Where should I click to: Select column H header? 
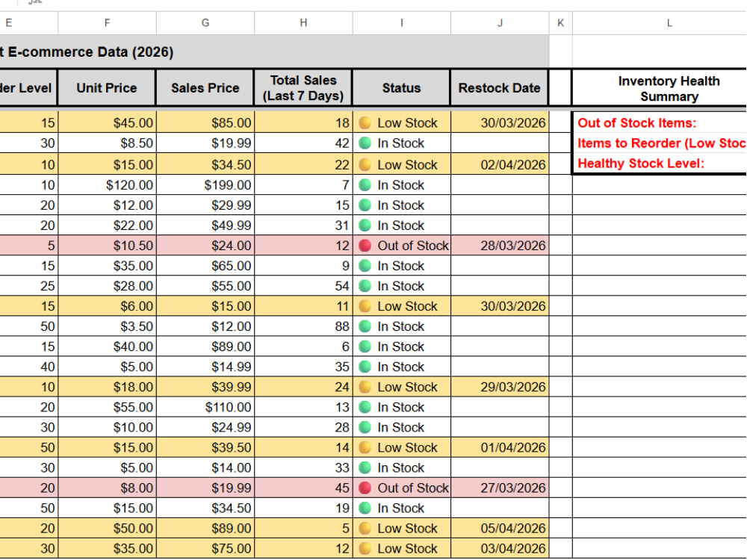(303, 23)
